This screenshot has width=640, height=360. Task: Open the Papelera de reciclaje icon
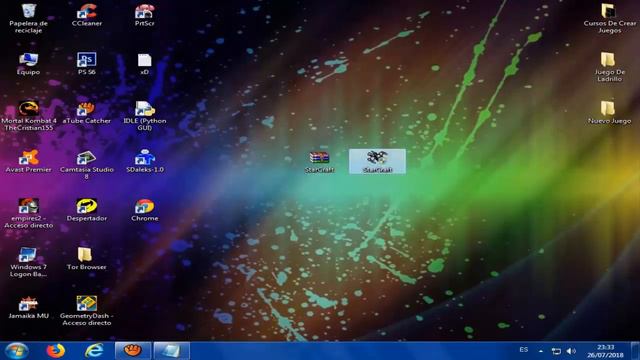(x=29, y=18)
